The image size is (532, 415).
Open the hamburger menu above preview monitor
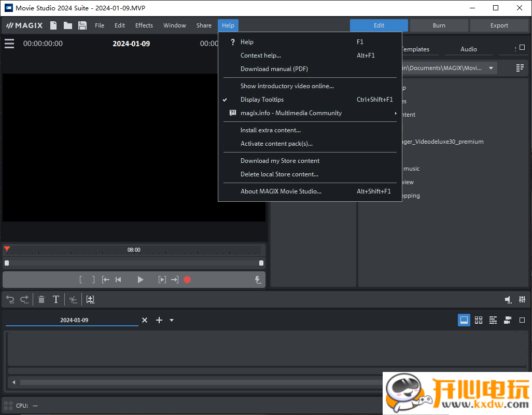9,44
